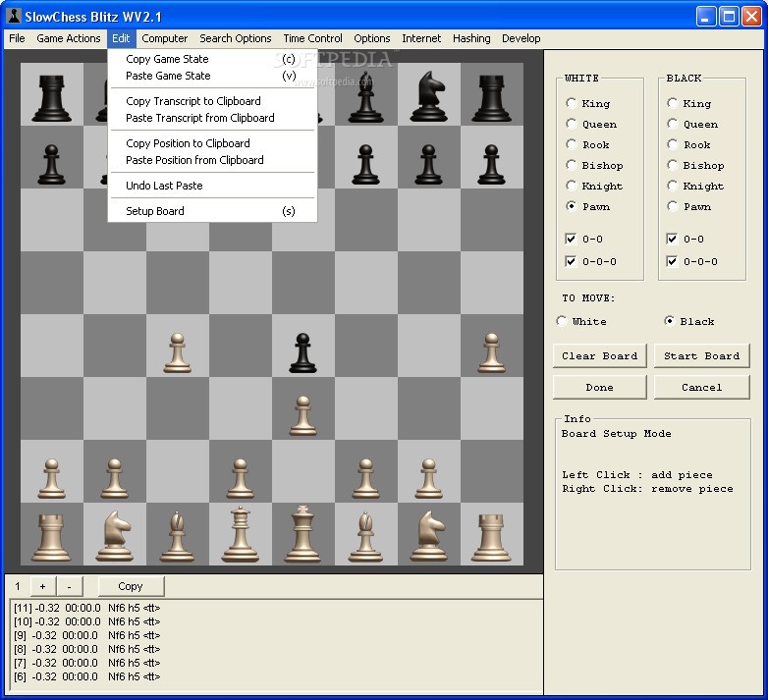The image size is (768, 700).
Task: Click the black pawn in front of the black knight
Action: 428,165
